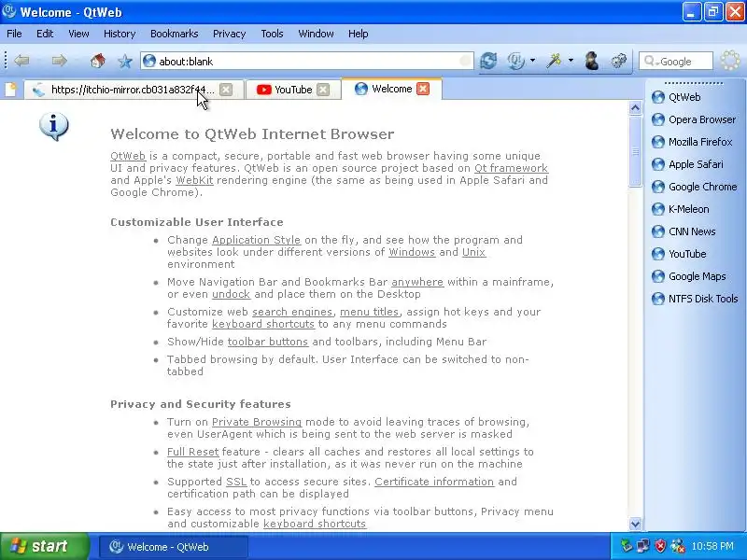Open the home page via house icon

[98, 61]
